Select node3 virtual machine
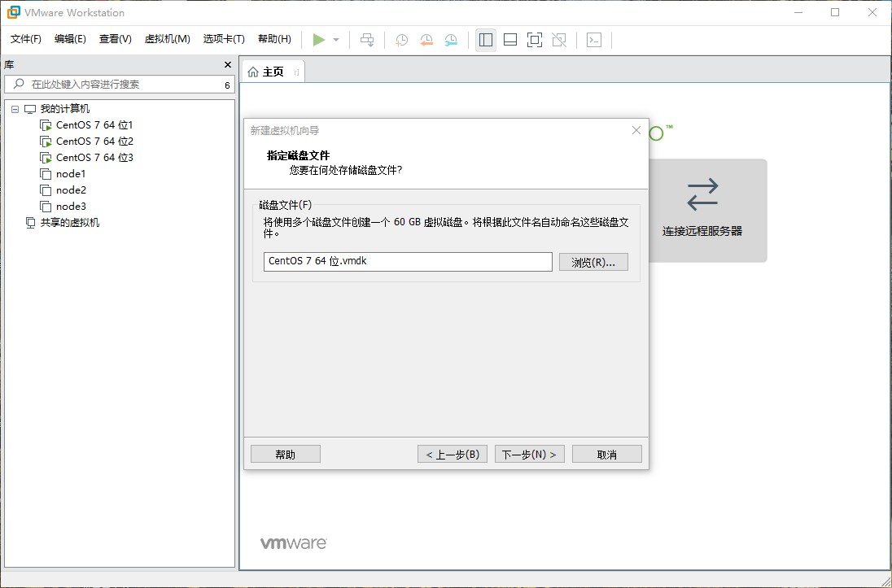Image resolution: width=892 pixels, height=588 pixels. [71, 207]
